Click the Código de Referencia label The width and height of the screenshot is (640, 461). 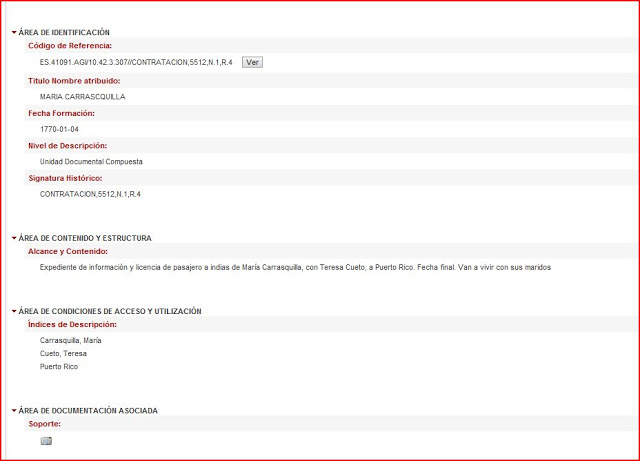70,46
